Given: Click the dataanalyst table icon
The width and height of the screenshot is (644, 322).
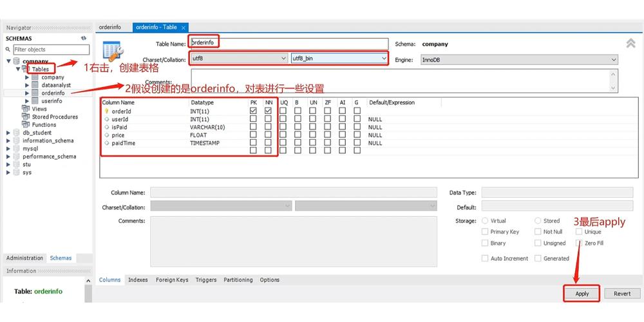Looking at the screenshot, I should (35, 85).
